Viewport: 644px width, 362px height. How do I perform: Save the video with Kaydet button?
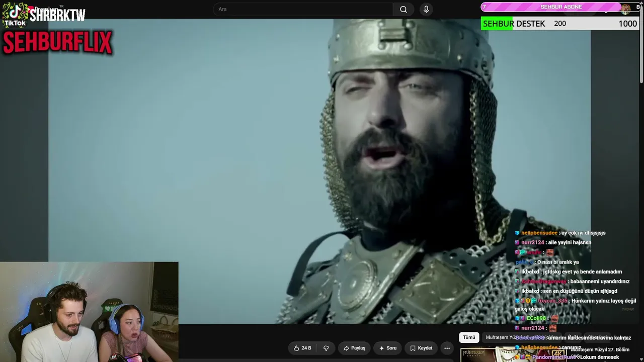click(x=421, y=348)
